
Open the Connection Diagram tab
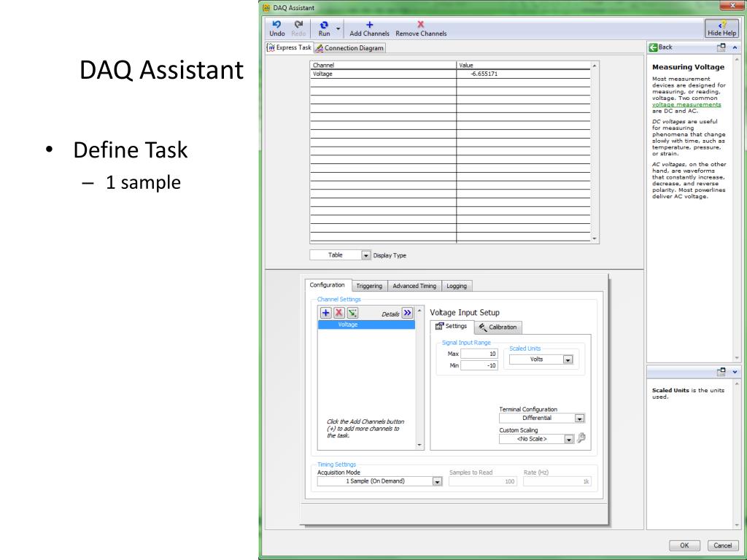[349, 48]
